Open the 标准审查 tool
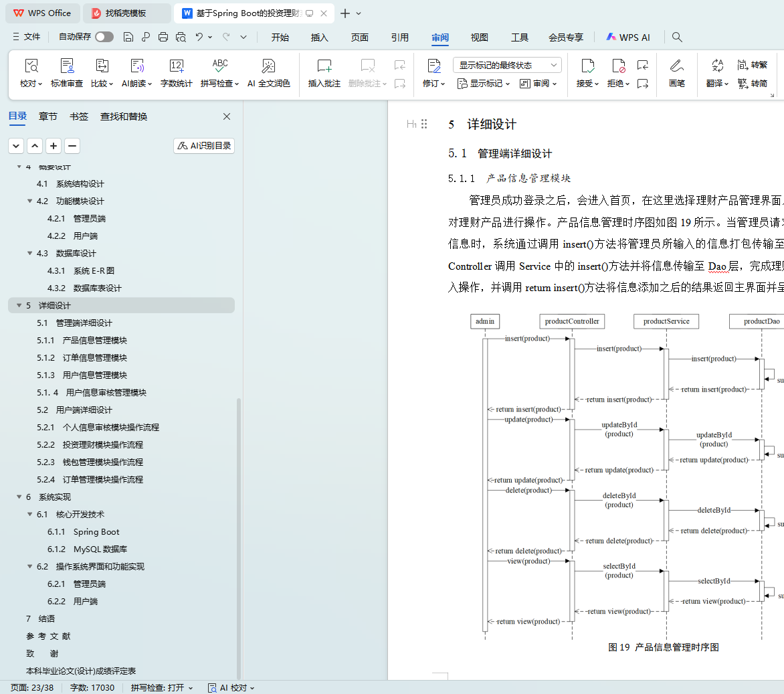The image size is (784, 694). point(66,73)
